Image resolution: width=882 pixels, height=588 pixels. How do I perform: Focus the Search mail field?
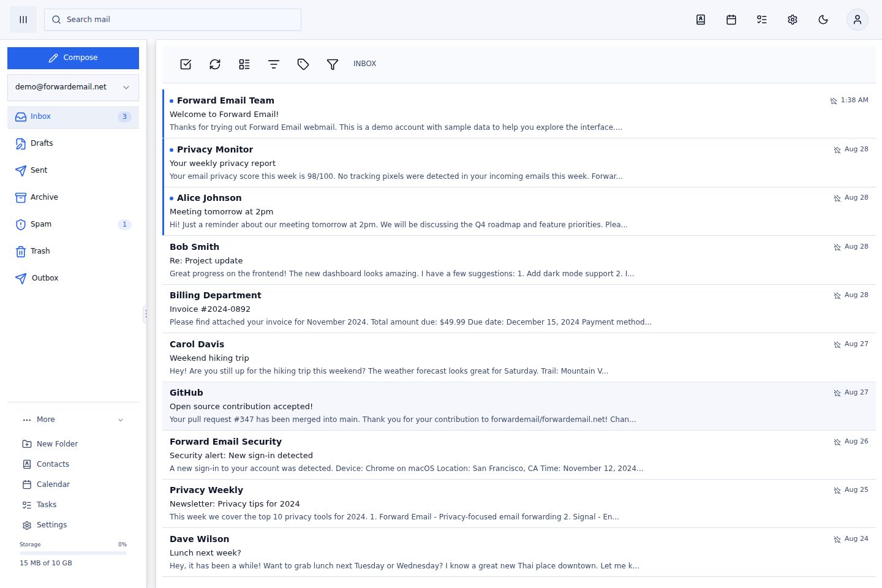(x=173, y=20)
